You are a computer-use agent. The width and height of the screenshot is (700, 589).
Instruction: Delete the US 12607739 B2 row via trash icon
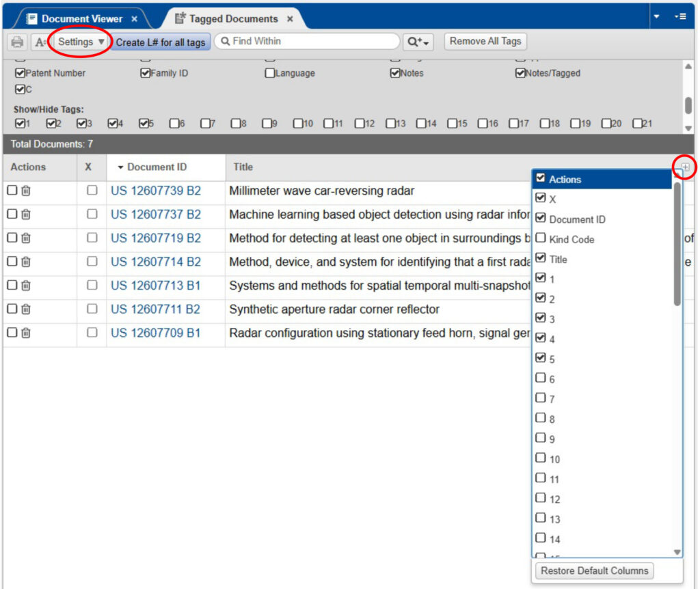pos(25,191)
